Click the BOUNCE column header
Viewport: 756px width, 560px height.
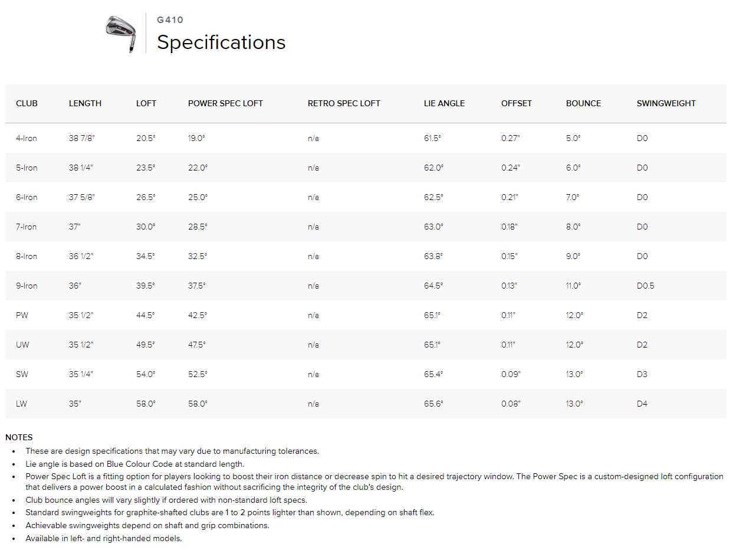[583, 103]
